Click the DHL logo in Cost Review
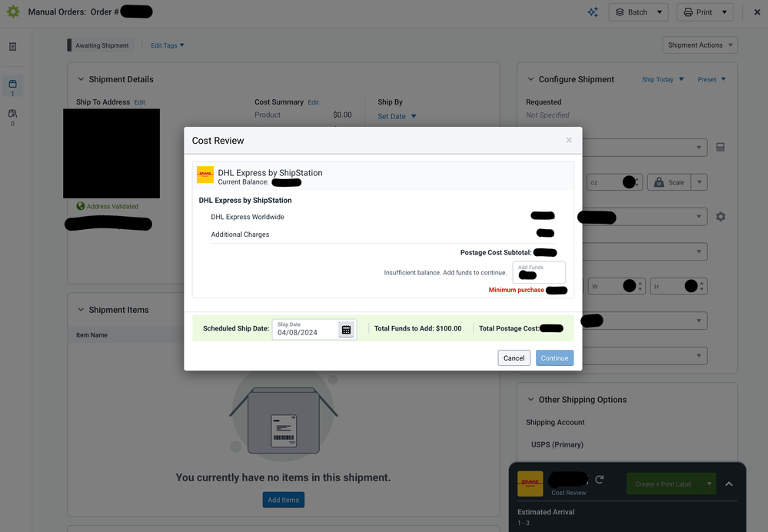Viewport: 768px width, 532px height. pyautogui.click(x=205, y=175)
